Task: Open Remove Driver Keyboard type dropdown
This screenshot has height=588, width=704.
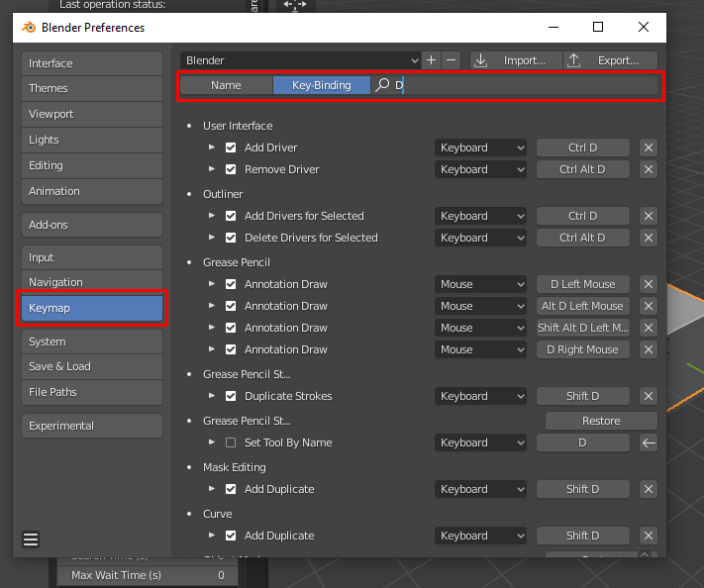Action: pyautogui.click(x=480, y=169)
